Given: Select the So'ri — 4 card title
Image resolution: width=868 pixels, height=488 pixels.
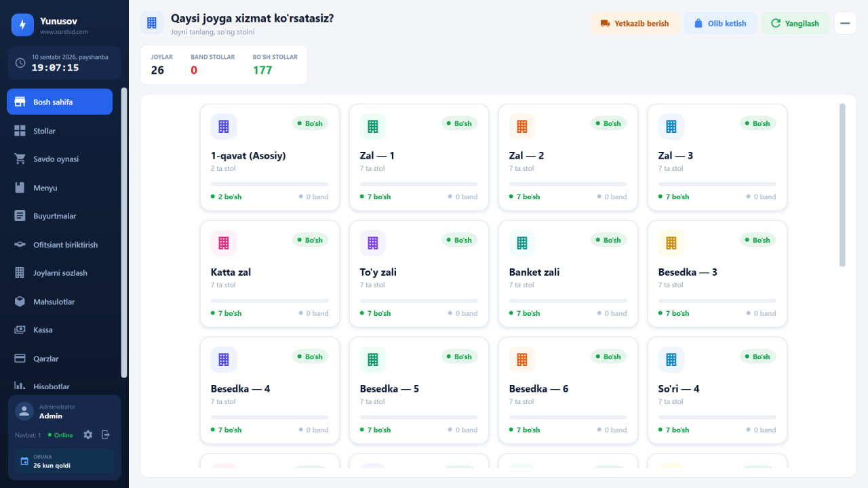Looking at the screenshot, I should click(679, 388).
